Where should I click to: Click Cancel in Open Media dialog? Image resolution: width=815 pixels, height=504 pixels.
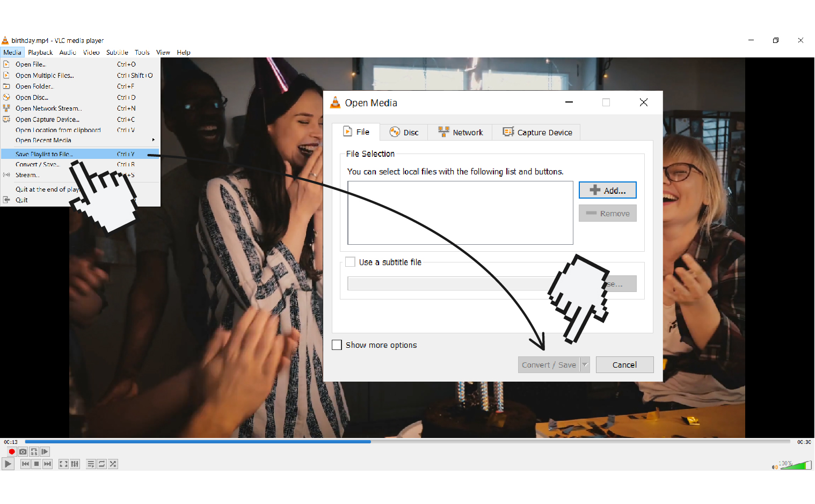(625, 365)
